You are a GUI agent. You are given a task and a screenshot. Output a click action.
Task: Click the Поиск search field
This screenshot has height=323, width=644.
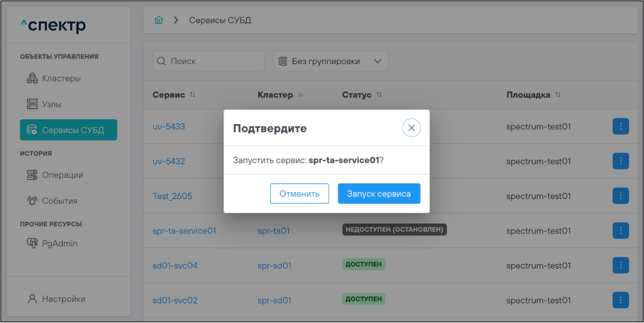209,61
